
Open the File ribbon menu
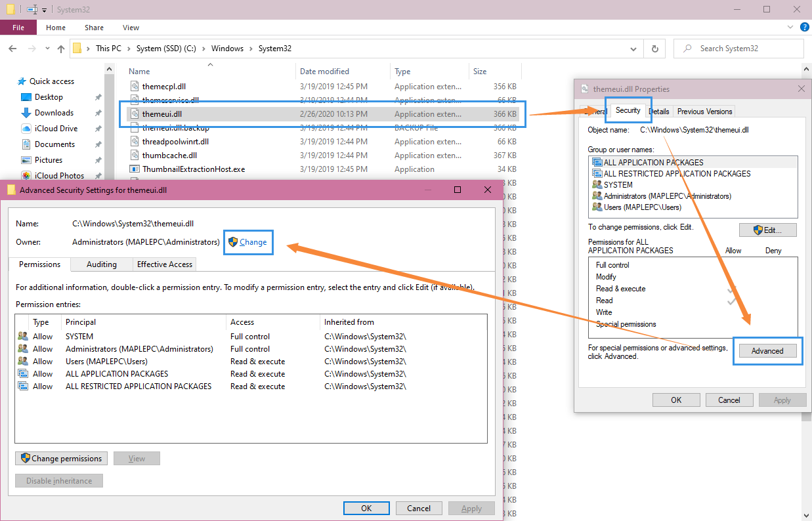(18, 28)
